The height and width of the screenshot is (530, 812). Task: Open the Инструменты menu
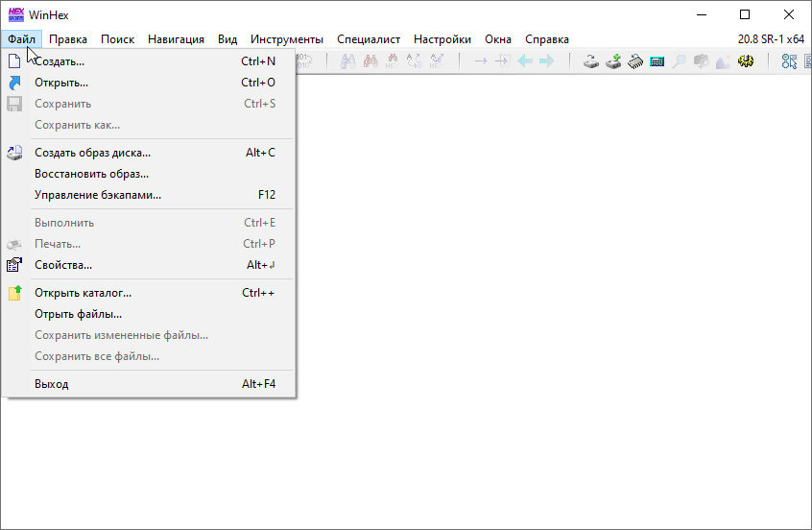click(x=287, y=38)
